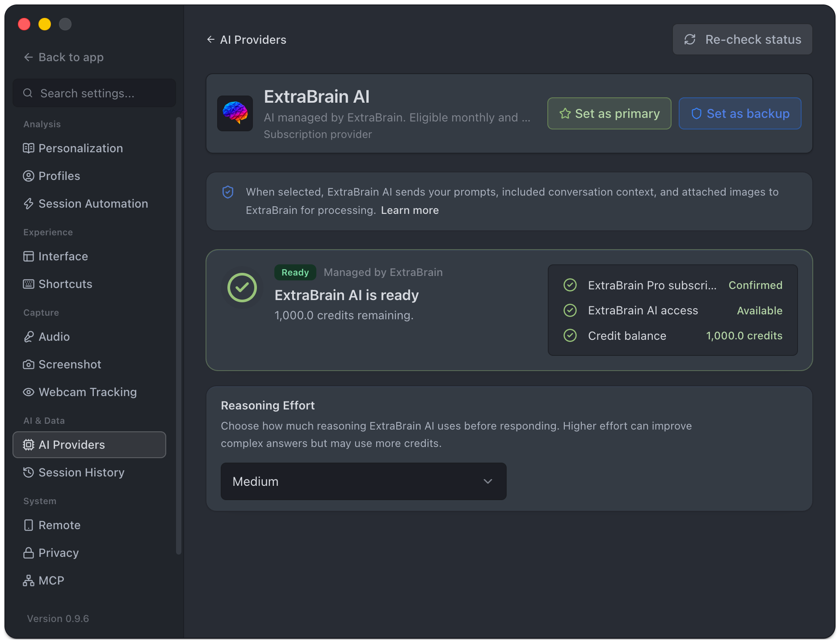Click the Profiles user icon

29,176
